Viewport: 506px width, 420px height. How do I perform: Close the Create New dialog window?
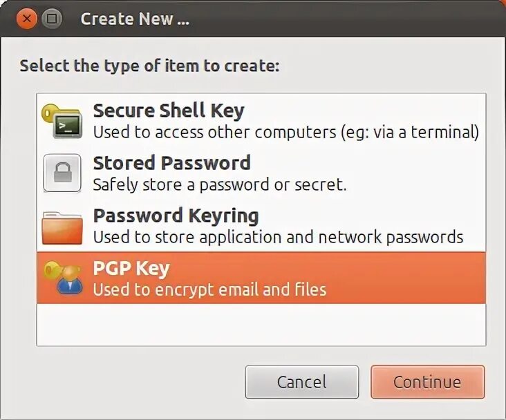[x=28, y=19]
